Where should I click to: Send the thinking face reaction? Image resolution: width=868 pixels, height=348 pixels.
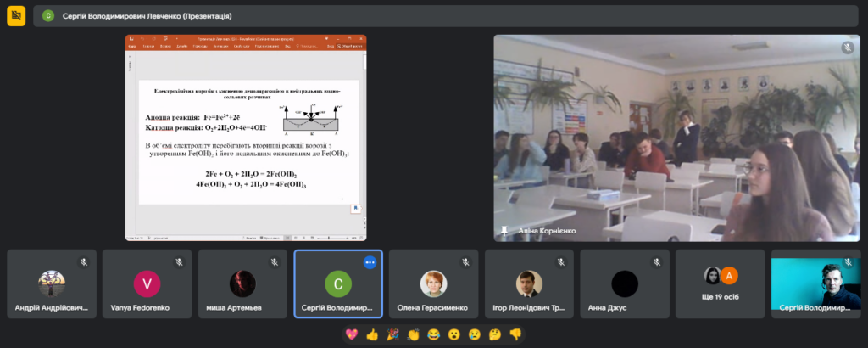[495, 334]
